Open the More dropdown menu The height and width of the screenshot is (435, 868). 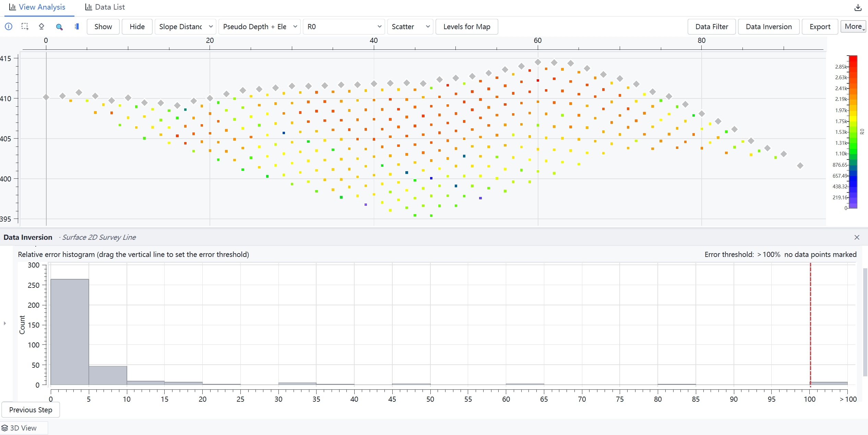(x=853, y=26)
